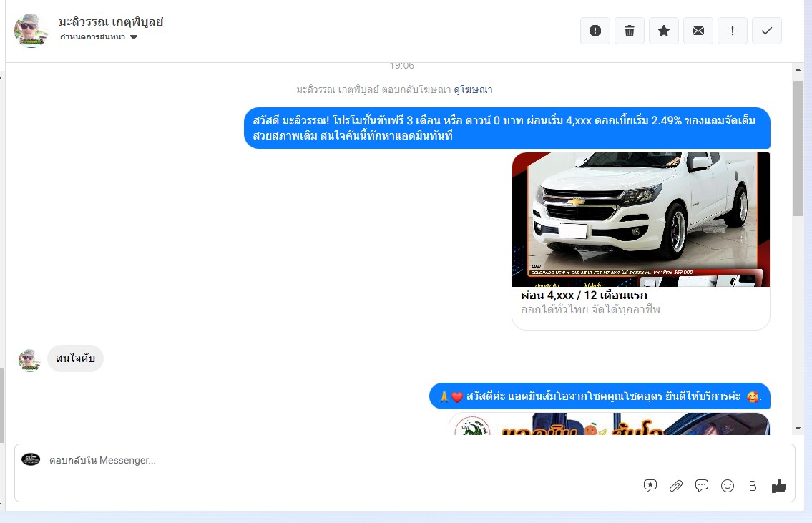Click the customer name มะลิวรรณ เกตุพิบูลย์ in header

click(111, 22)
